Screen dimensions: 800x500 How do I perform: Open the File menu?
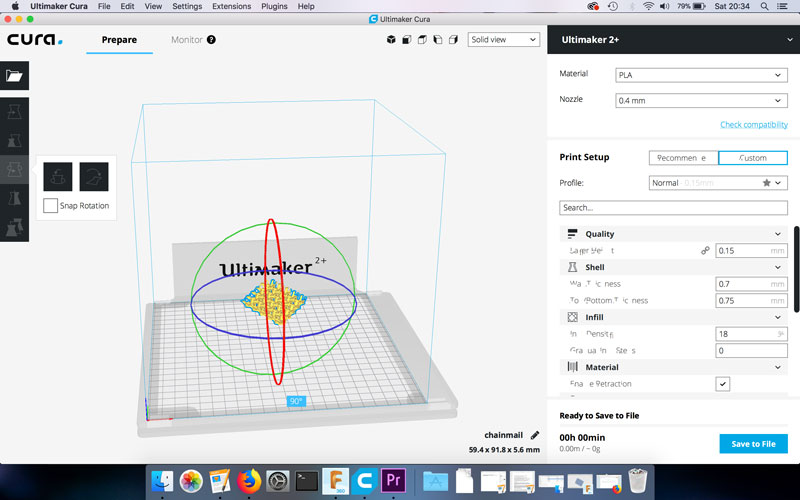click(x=104, y=6)
